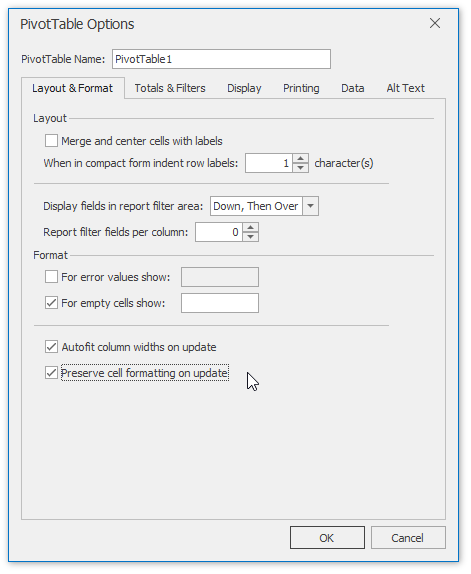The image size is (471, 574).
Task: Switch to the Alt Text tab
Action: click(x=405, y=88)
